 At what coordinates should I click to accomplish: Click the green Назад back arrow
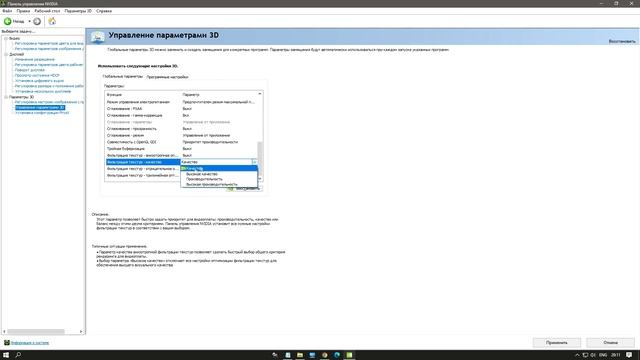(8, 21)
